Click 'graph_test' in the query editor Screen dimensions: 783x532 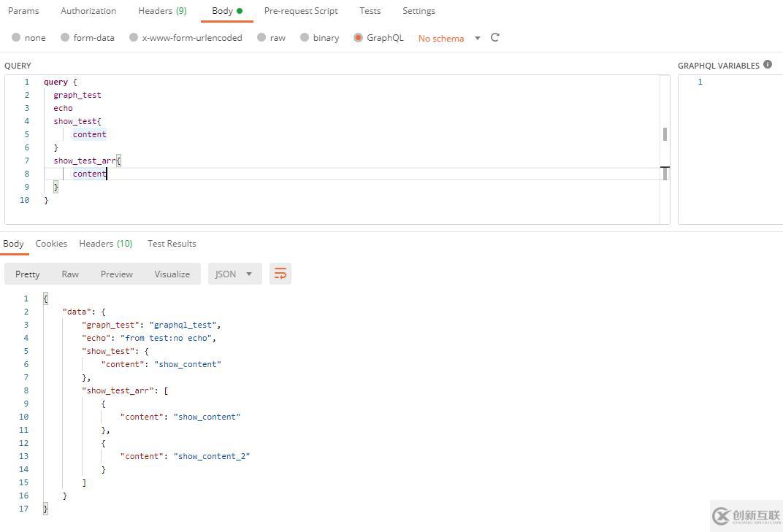click(77, 95)
